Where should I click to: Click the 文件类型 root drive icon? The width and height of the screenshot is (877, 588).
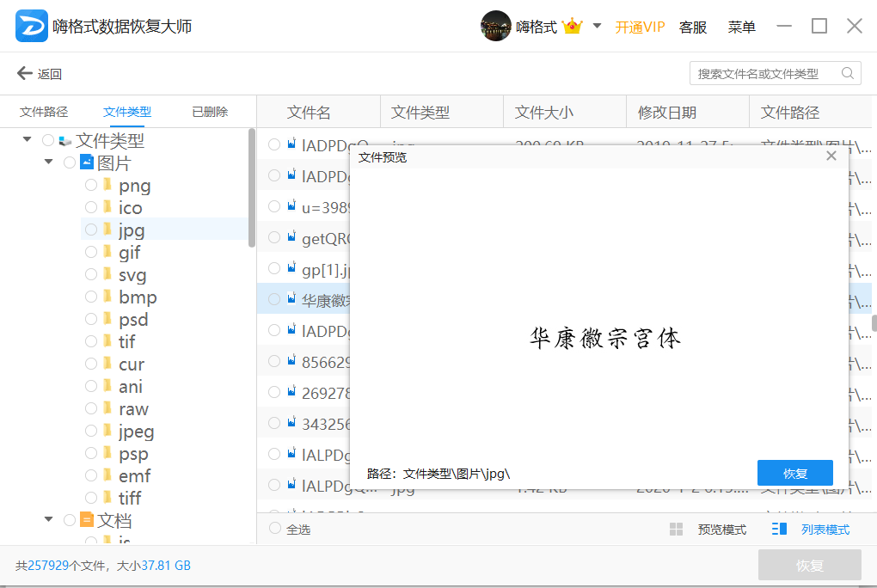pyautogui.click(x=64, y=140)
